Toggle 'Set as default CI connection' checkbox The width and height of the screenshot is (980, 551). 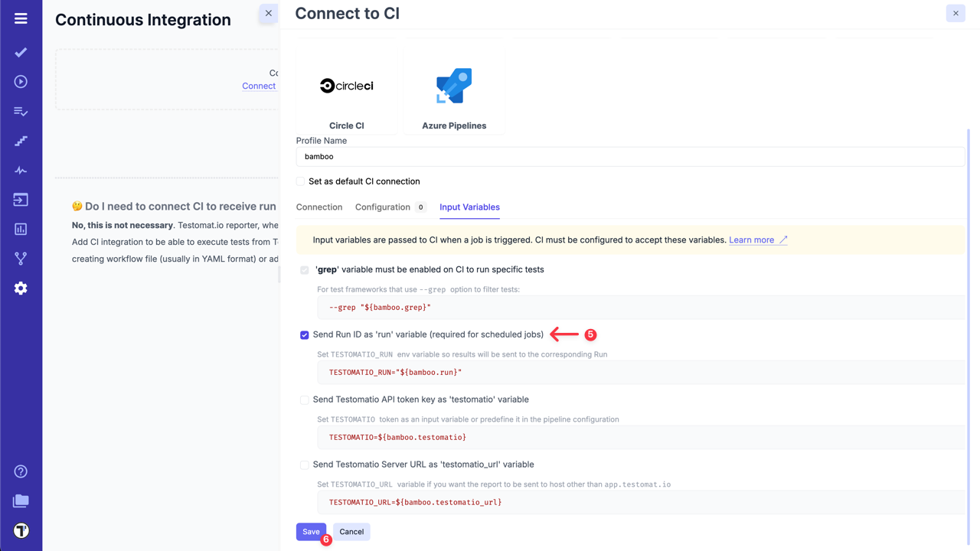301,181
